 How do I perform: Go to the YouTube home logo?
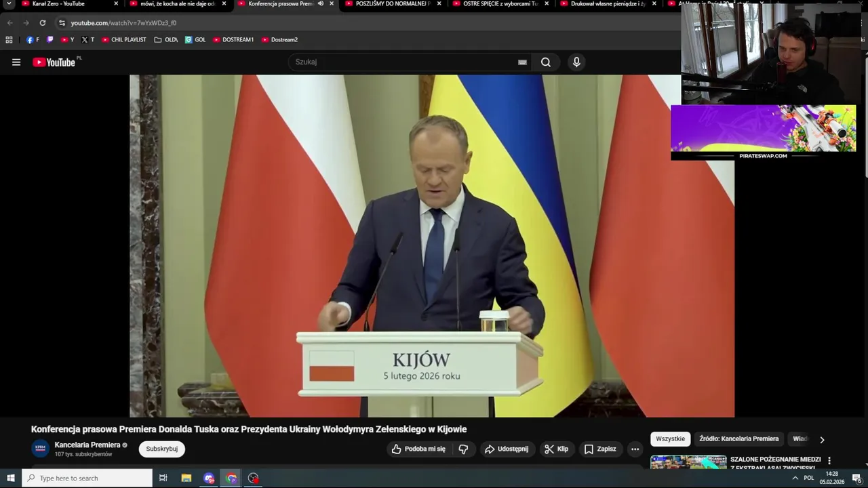[x=54, y=62]
